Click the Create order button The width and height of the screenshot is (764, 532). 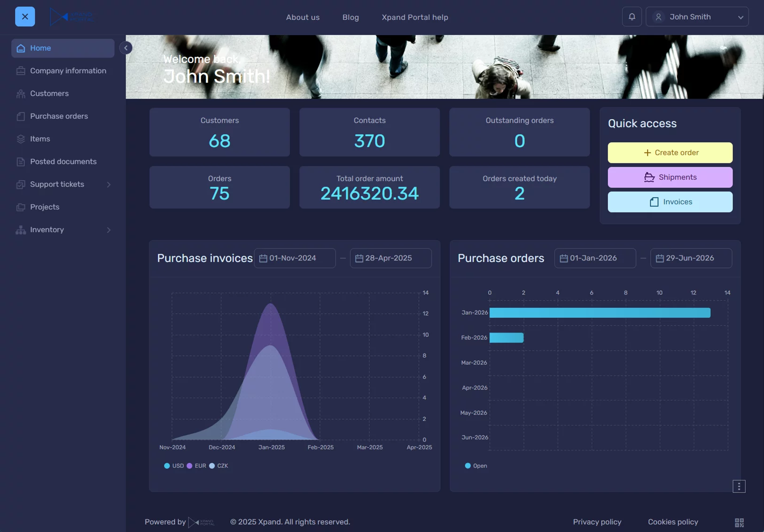point(670,153)
